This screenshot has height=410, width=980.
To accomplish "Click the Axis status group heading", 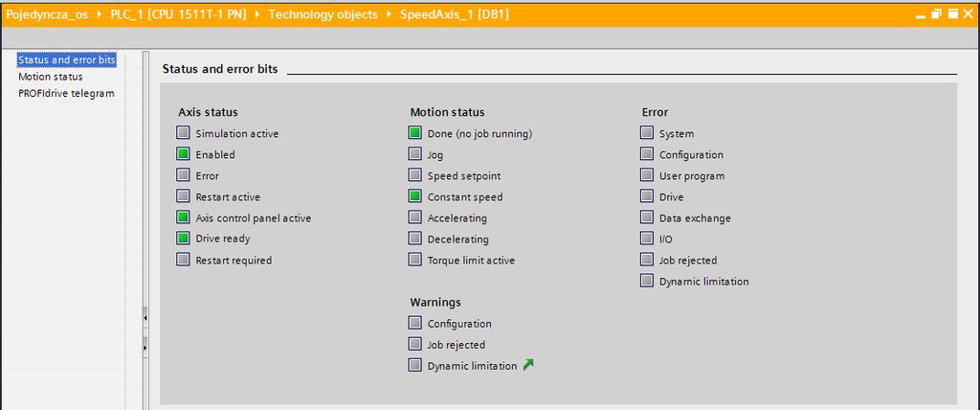I will 208,113.
